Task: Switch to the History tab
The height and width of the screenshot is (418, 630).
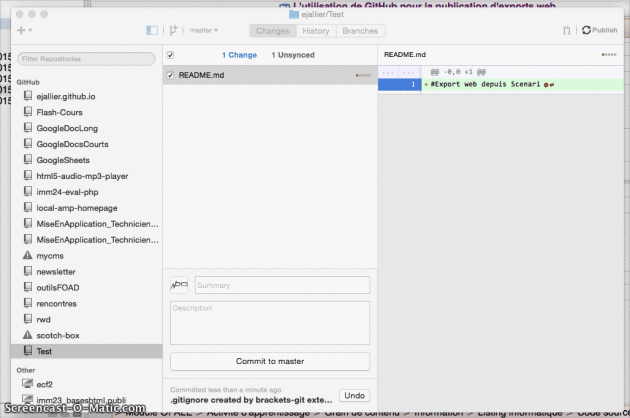Action: click(315, 31)
